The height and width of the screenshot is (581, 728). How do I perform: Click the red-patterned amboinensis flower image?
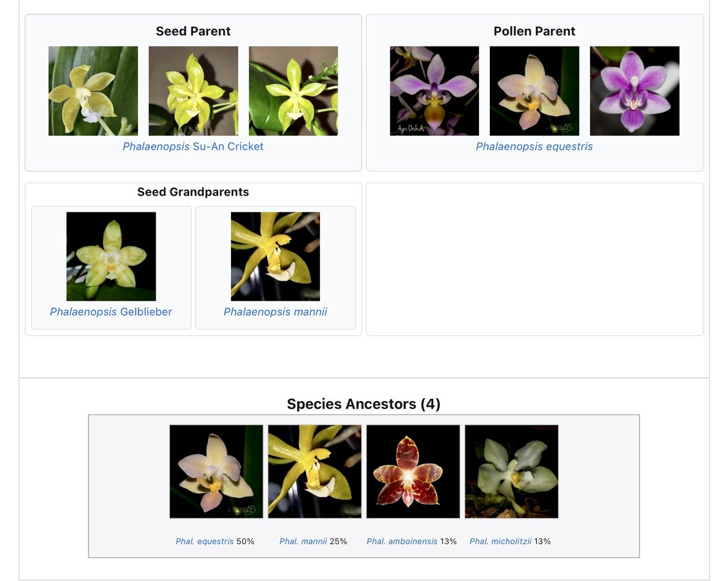413,471
